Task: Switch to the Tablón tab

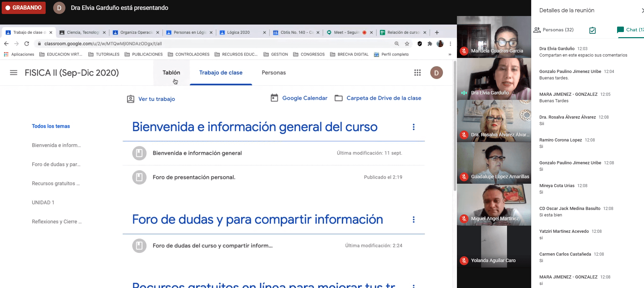Action: point(171,73)
